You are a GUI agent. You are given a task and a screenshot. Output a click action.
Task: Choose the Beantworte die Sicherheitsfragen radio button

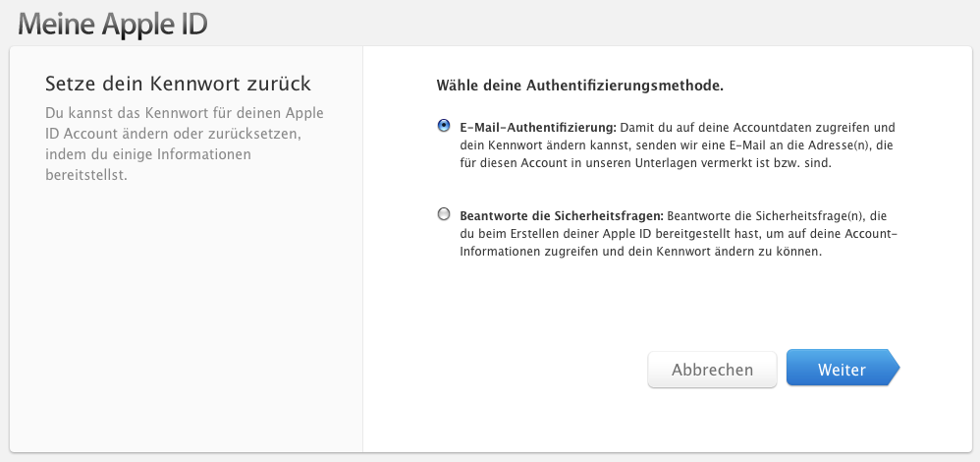(444, 214)
